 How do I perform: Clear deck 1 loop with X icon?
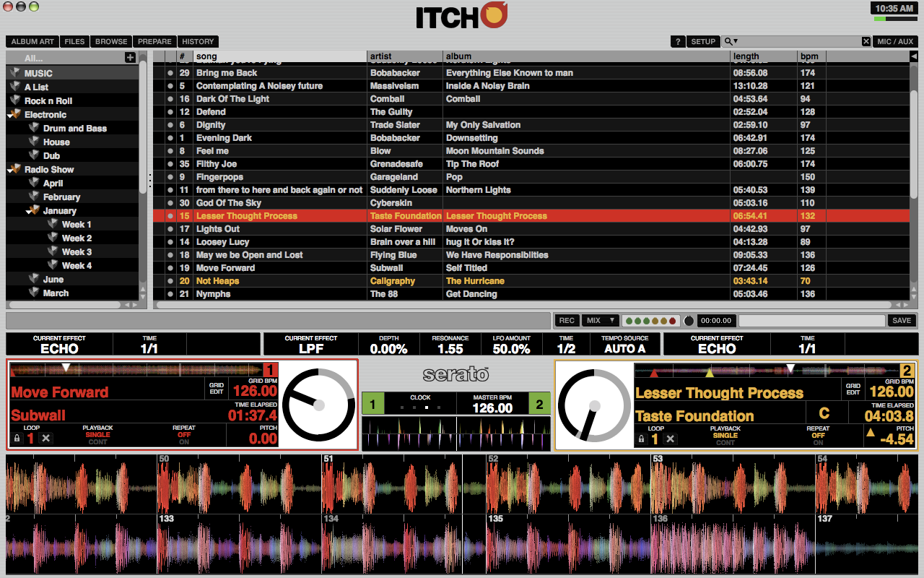point(45,439)
